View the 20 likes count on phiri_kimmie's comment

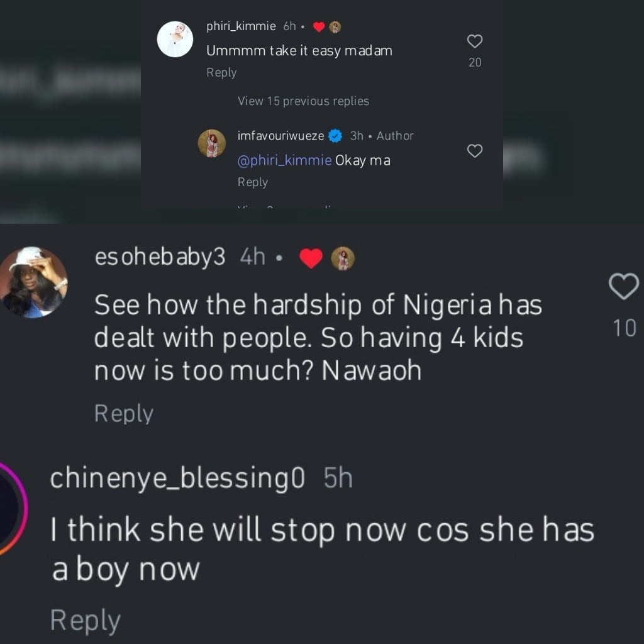(475, 62)
